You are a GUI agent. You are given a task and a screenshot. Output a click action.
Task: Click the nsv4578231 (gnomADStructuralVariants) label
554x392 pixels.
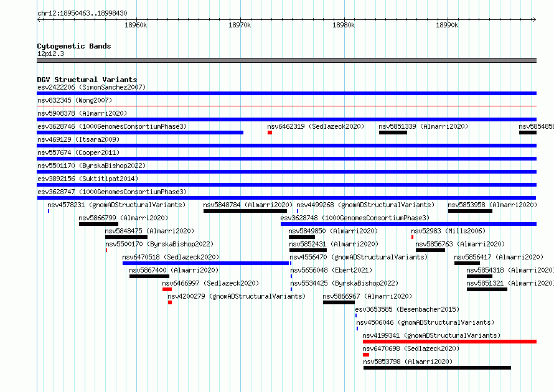pyautogui.click(x=116, y=205)
